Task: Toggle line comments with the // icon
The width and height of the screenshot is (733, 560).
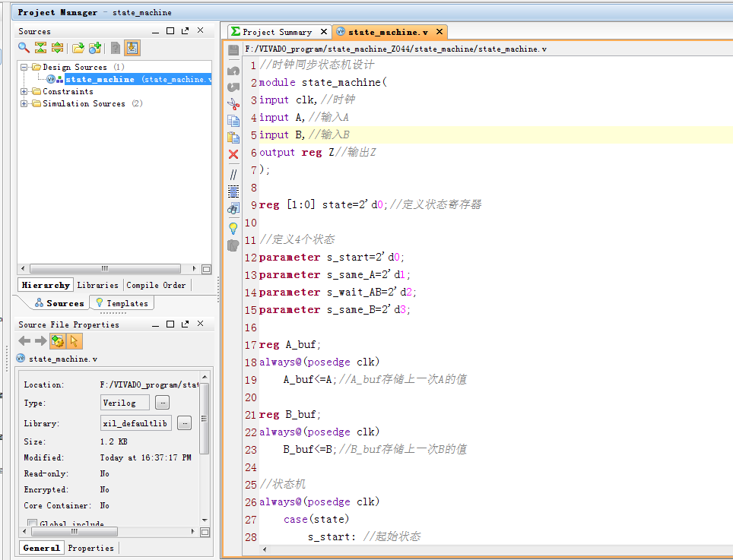Action: click(233, 174)
